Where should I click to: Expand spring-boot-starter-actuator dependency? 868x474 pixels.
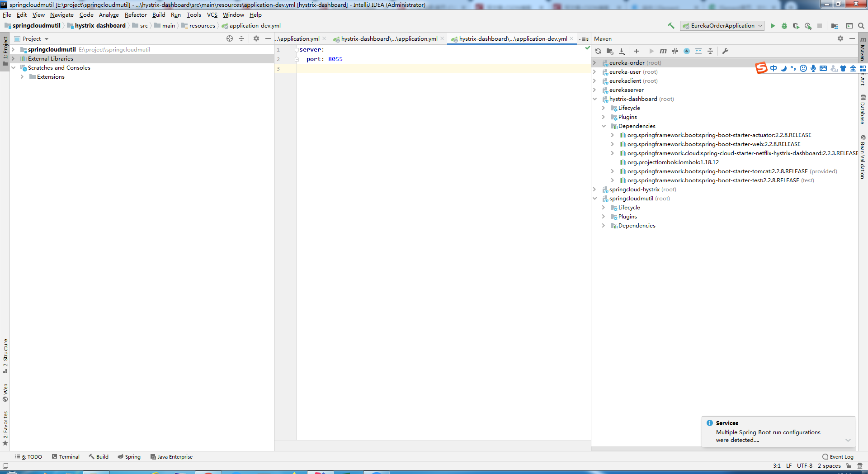point(613,135)
